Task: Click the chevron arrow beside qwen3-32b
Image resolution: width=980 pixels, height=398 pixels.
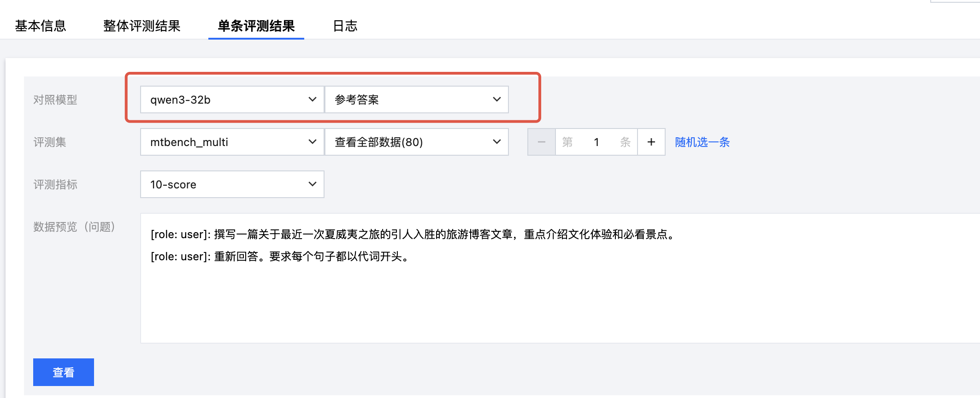Action: click(312, 99)
